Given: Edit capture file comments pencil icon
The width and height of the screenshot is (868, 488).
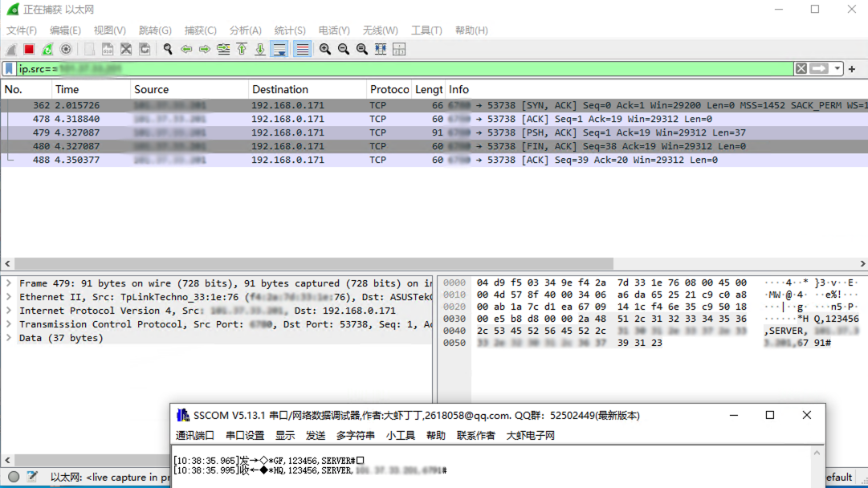Looking at the screenshot, I should click(x=32, y=477).
